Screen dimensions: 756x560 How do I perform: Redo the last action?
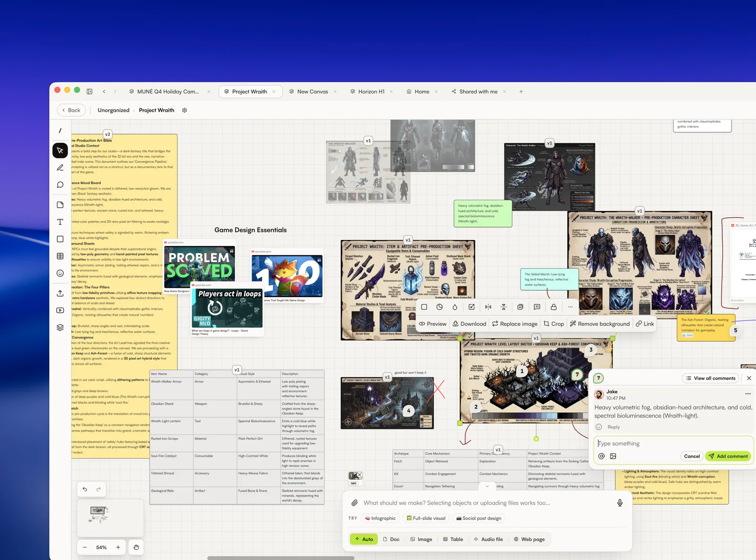click(x=98, y=489)
